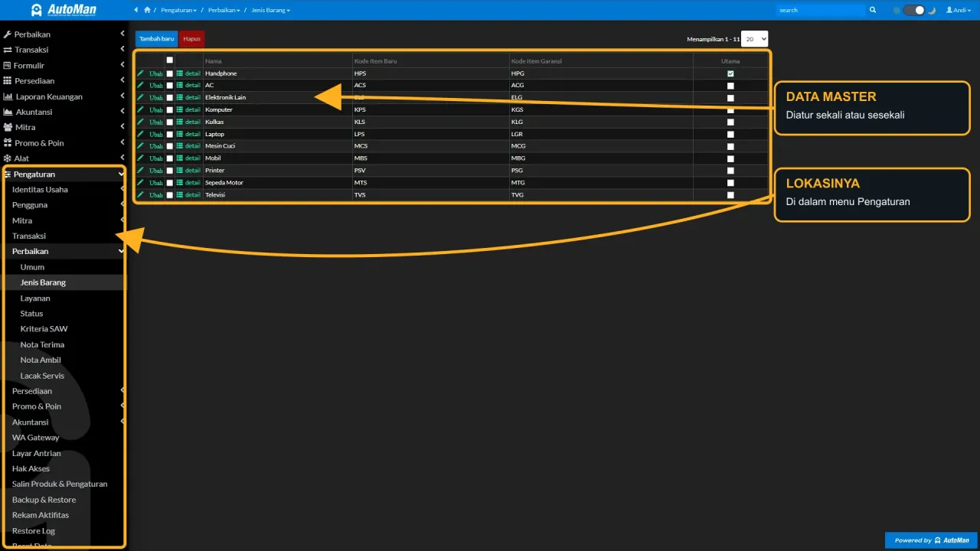Open the Jenis Barang breadcrumb dropdown
The height and width of the screenshot is (551, 980).
point(271,10)
